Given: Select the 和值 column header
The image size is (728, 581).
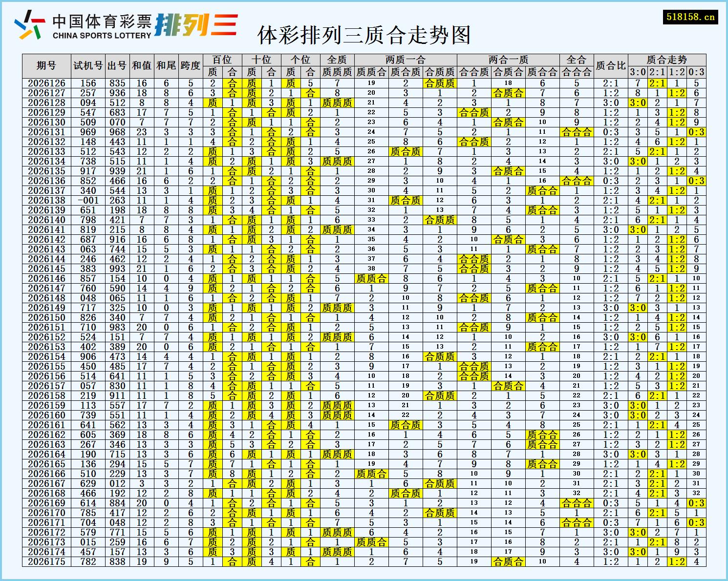Looking at the screenshot, I should click(x=142, y=66).
